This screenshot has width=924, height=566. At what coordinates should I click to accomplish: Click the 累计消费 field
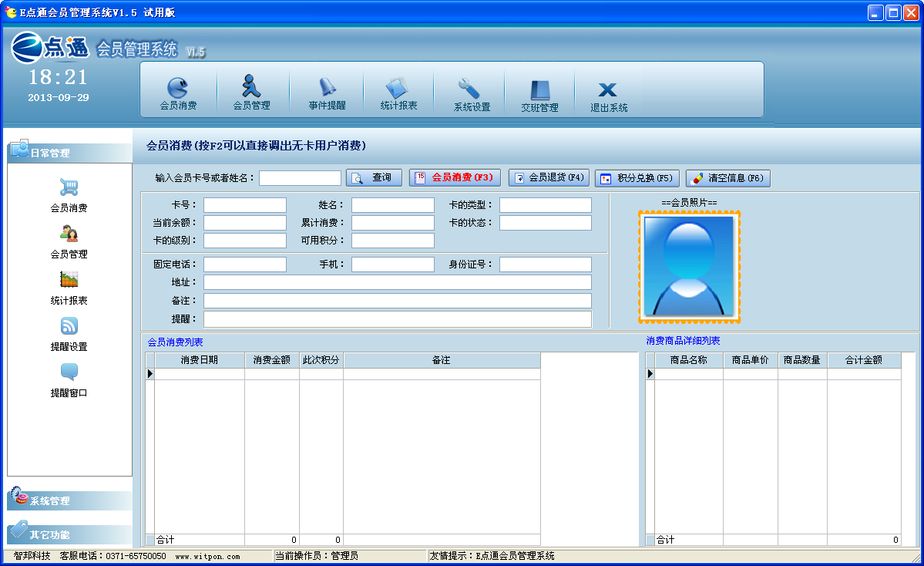(393, 223)
